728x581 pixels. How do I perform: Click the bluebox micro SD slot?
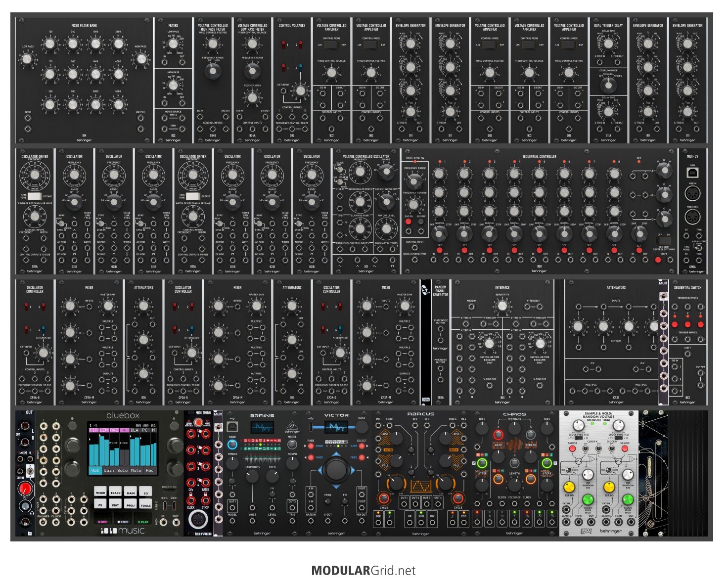pyautogui.click(x=169, y=492)
